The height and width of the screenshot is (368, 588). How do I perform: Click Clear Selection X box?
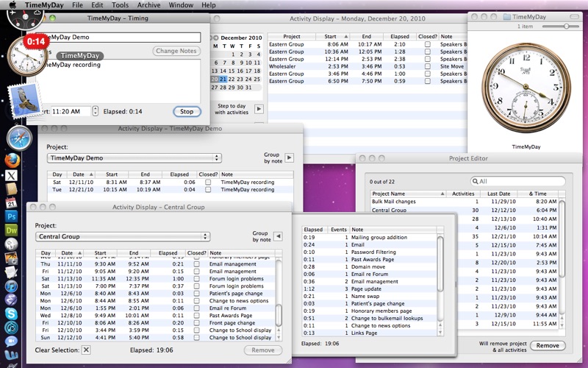[x=86, y=350]
